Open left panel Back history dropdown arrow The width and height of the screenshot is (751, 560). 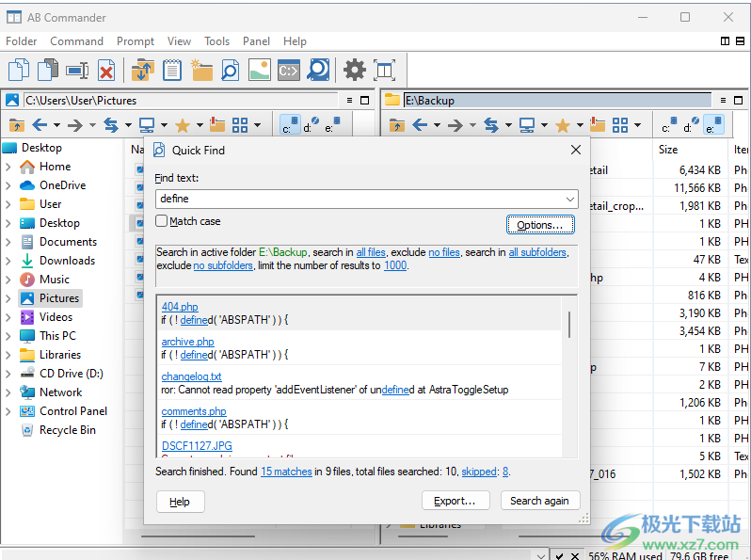point(56,125)
